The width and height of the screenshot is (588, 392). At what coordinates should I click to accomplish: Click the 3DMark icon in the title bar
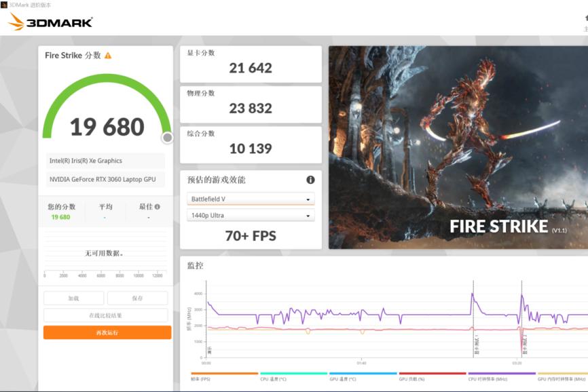[6, 4]
